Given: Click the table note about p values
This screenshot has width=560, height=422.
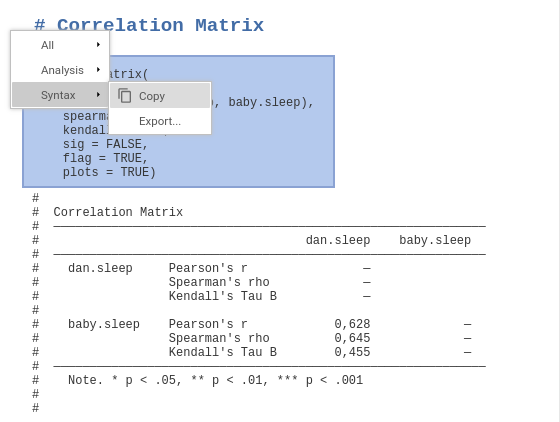Looking at the screenshot, I should click(x=215, y=380).
